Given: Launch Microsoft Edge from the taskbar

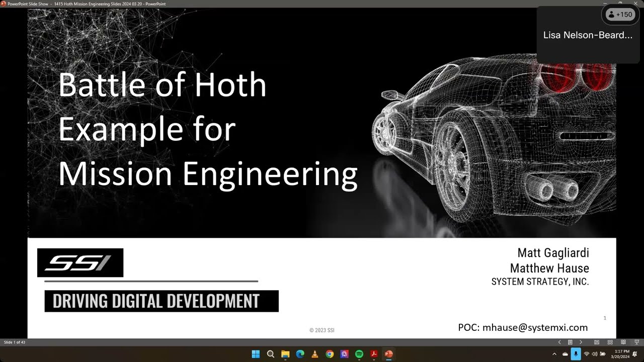Looking at the screenshot, I should pos(300,354).
